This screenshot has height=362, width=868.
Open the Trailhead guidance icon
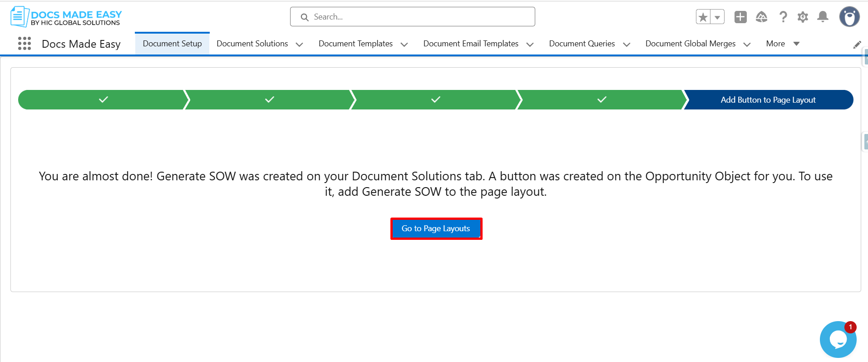pos(761,17)
